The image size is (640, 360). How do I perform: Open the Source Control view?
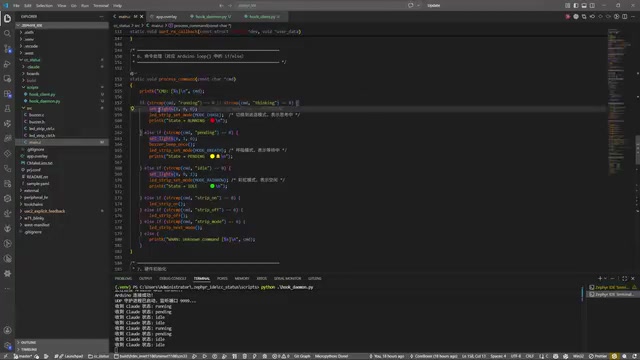(x=7, y=49)
